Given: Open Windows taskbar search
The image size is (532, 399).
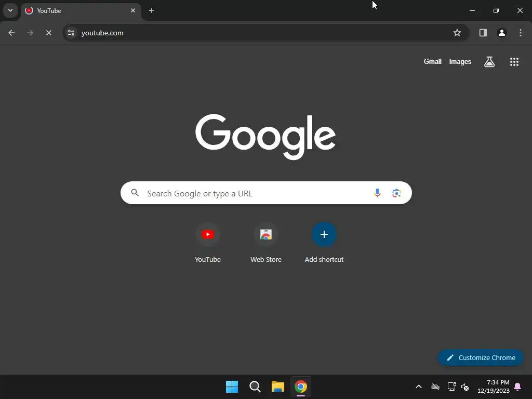Looking at the screenshot, I should (x=255, y=387).
